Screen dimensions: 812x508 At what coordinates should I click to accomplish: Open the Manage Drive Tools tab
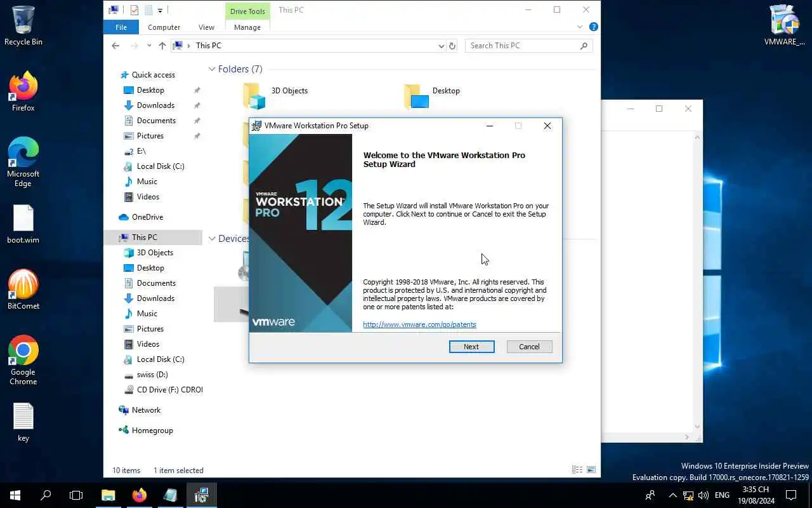[x=247, y=27]
